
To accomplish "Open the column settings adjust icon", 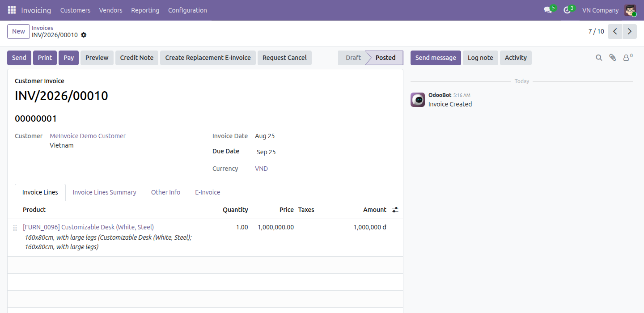I will click(395, 210).
